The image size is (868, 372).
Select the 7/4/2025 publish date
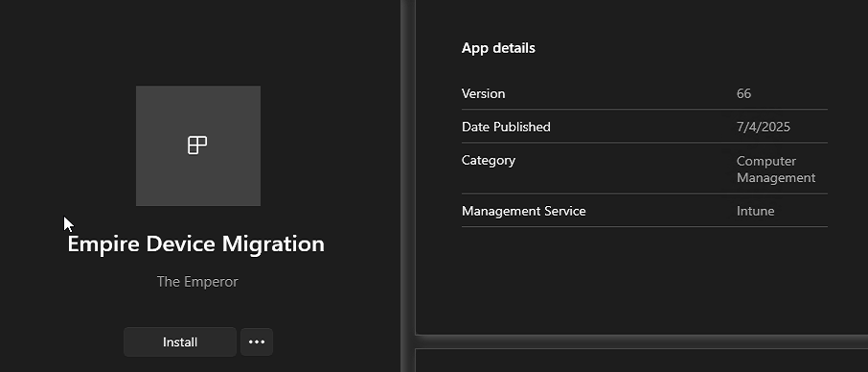[763, 127]
